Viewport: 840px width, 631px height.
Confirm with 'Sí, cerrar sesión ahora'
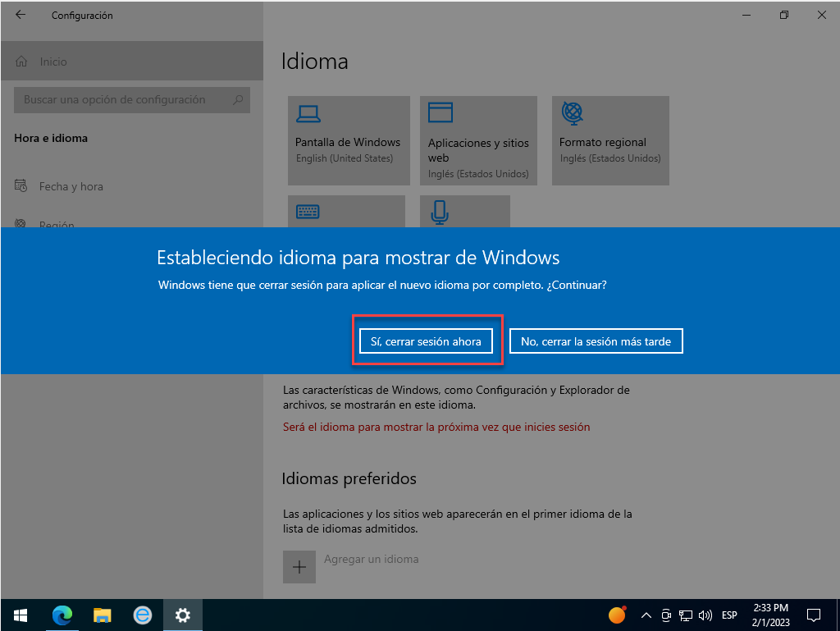coord(426,341)
